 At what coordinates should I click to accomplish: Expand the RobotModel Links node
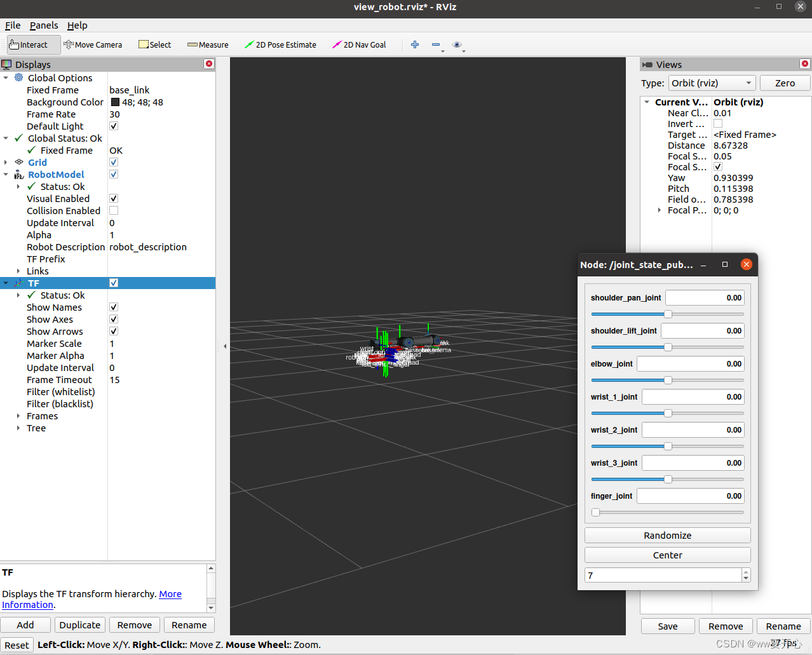pos(18,271)
